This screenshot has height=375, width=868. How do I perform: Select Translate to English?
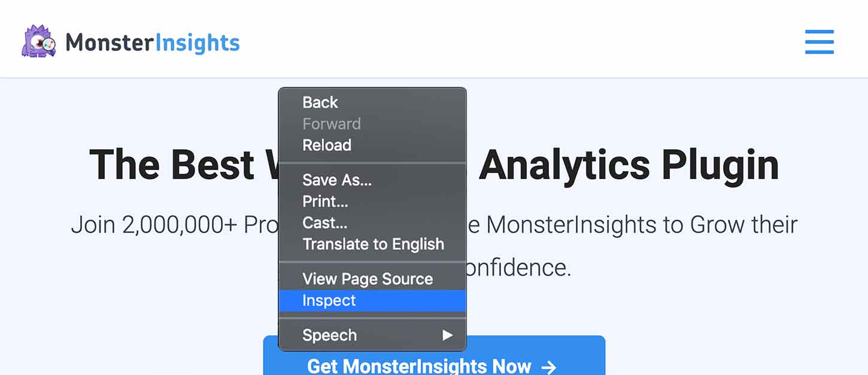373,244
